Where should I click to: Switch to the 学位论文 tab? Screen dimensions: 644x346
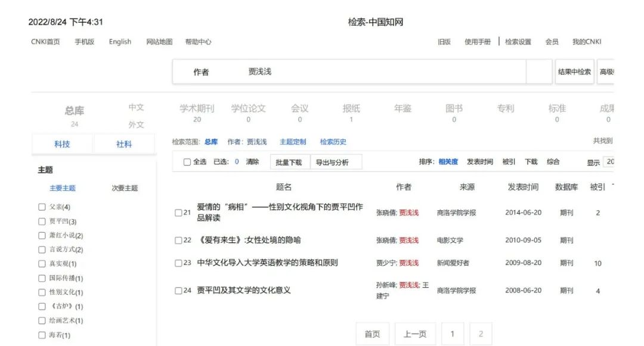[248, 108]
